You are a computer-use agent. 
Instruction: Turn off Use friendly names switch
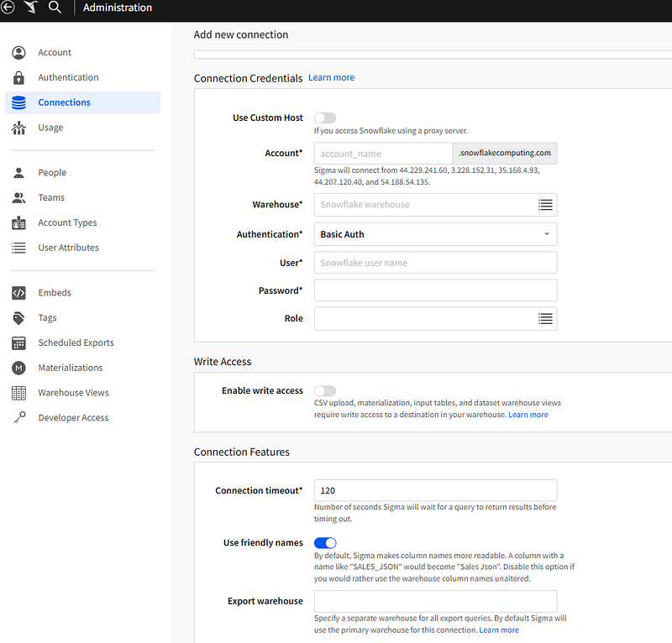tap(325, 543)
